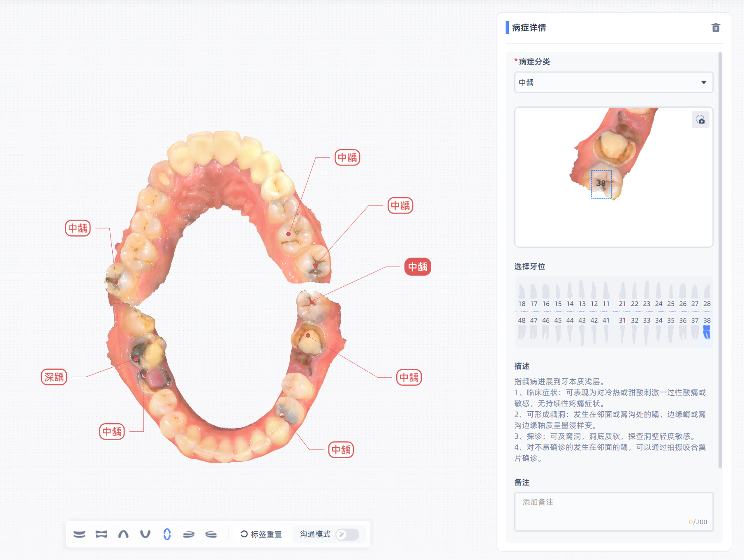Select tooth 36 in the tooth chart
744x560 pixels.
[x=683, y=329]
